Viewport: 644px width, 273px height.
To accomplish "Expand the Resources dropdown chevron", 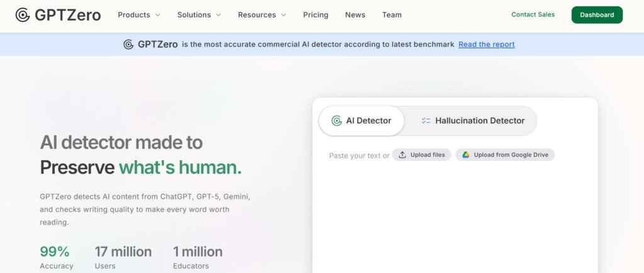I will [x=283, y=15].
